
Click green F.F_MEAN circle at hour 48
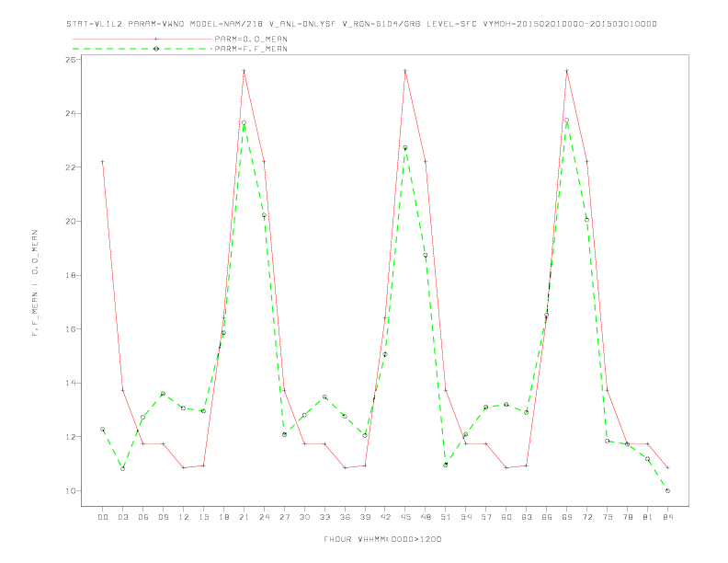426,255
